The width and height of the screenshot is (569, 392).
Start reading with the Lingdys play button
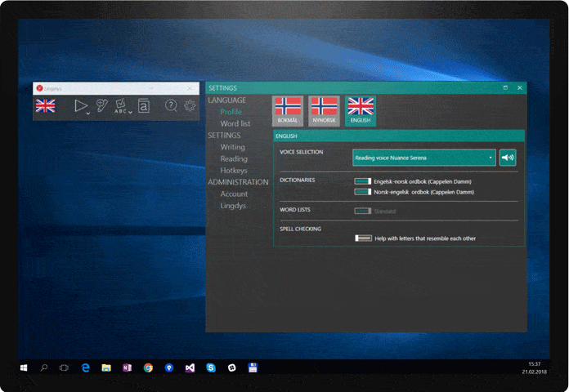click(80, 105)
